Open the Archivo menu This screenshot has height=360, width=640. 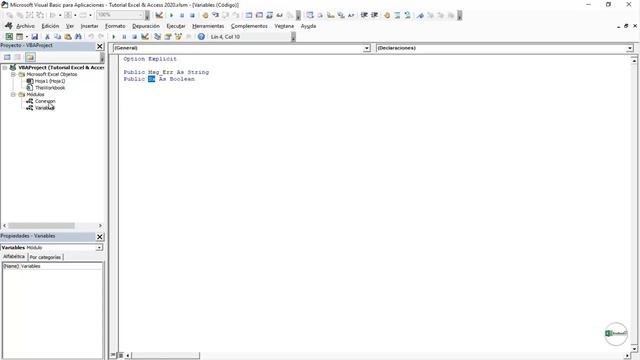[x=25, y=26]
